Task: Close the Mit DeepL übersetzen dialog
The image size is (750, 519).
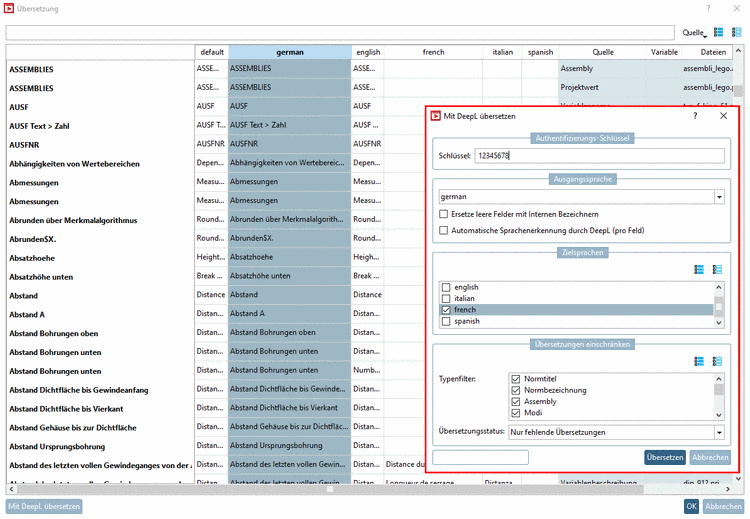Action: (x=723, y=116)
